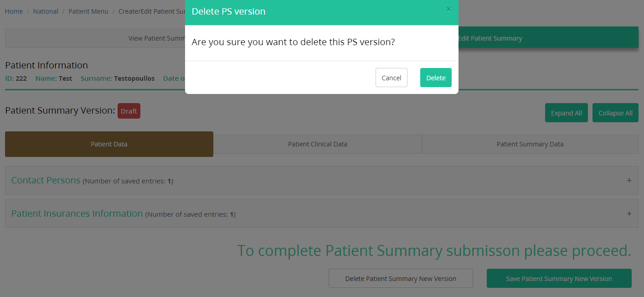Switch to Patient Clinical Data tab
This screenshot has width=644, height=297.
317,144
